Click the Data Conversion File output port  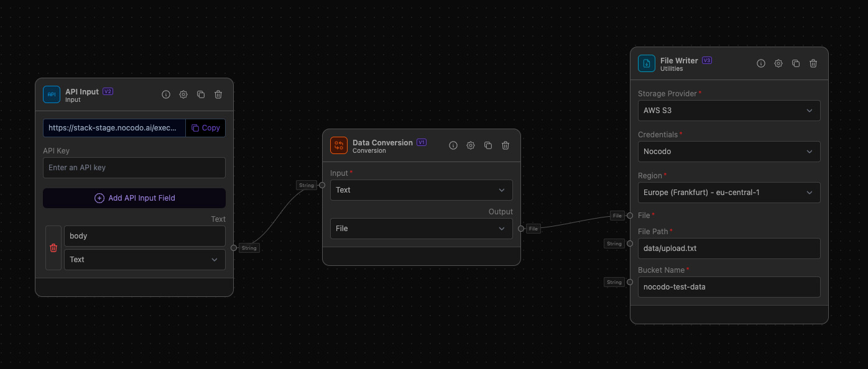coord(521,229)
